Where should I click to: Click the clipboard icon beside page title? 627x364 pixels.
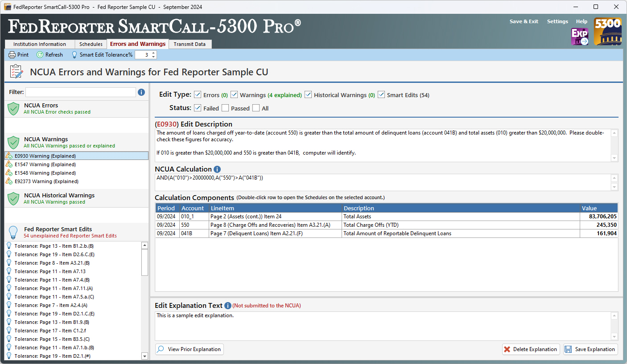pos(16,71)
